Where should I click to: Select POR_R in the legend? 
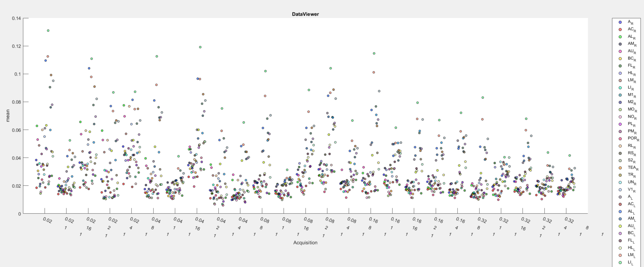tap(629, 139)
